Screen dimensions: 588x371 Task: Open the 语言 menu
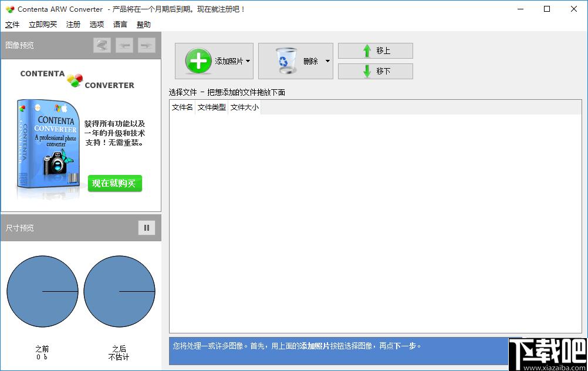tap(120, 25)
